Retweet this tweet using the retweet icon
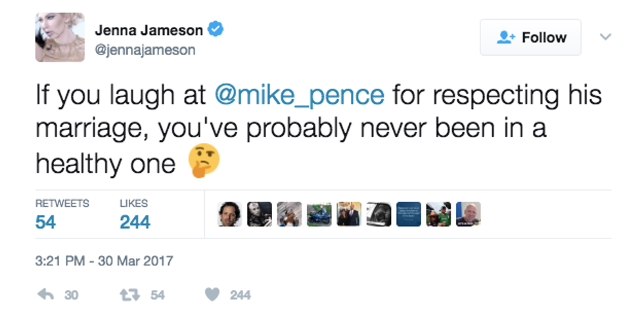Screen dimensions: 644x331 [x=129, y=296]
